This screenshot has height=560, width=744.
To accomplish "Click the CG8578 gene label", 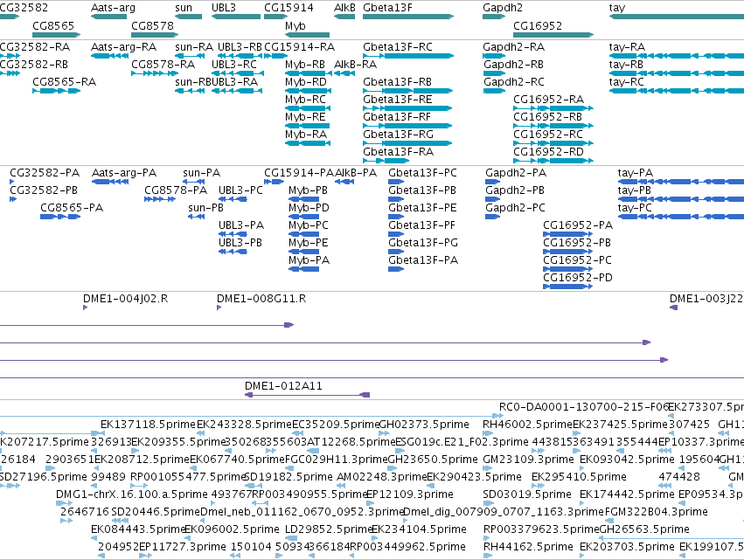I will coord(152,25).
